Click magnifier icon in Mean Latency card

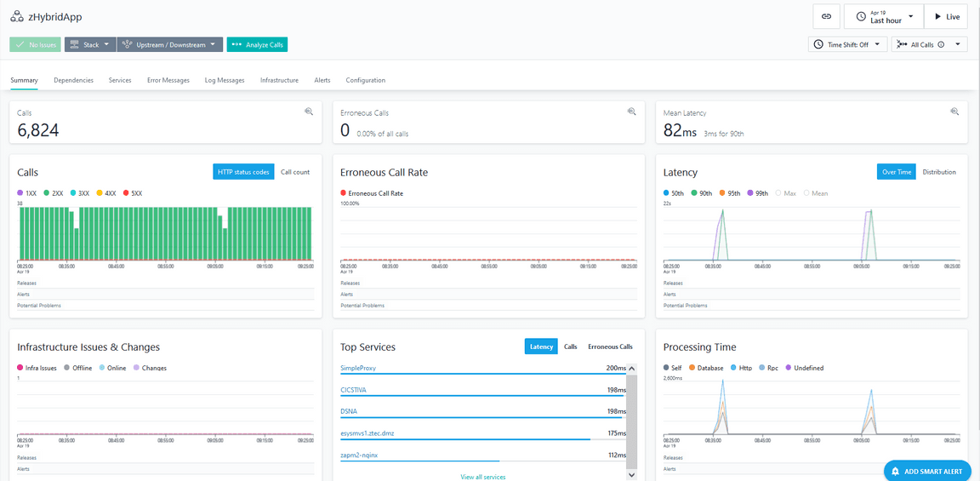[x=955, y=112]
